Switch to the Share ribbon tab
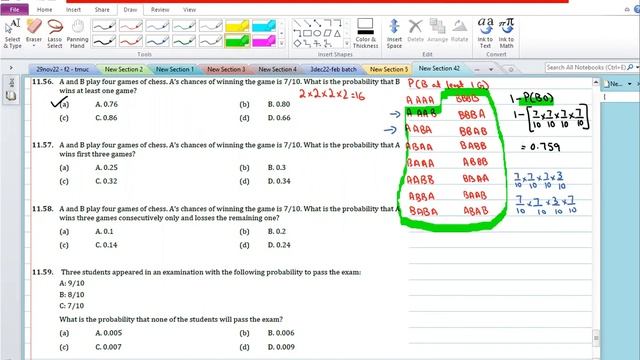This screenshot has height=360, width=640. click(102, 9)
